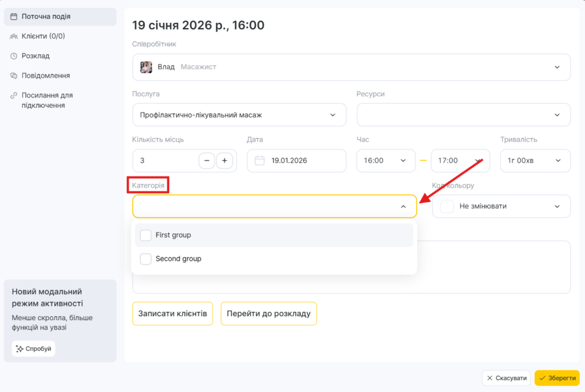Click the sparkle icon on Спробуй button
This screenshot has width=585, height=392.
(20, 349)
